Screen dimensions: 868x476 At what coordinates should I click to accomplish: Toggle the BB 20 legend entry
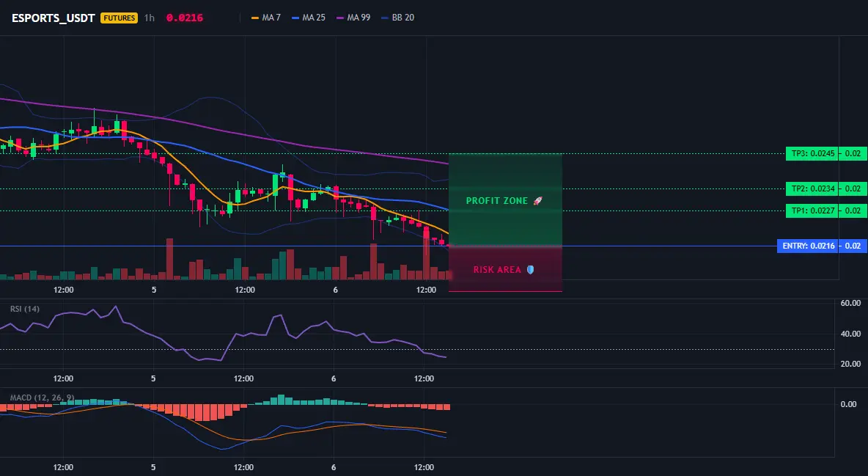pyautogui.click(x=397, y=18)
